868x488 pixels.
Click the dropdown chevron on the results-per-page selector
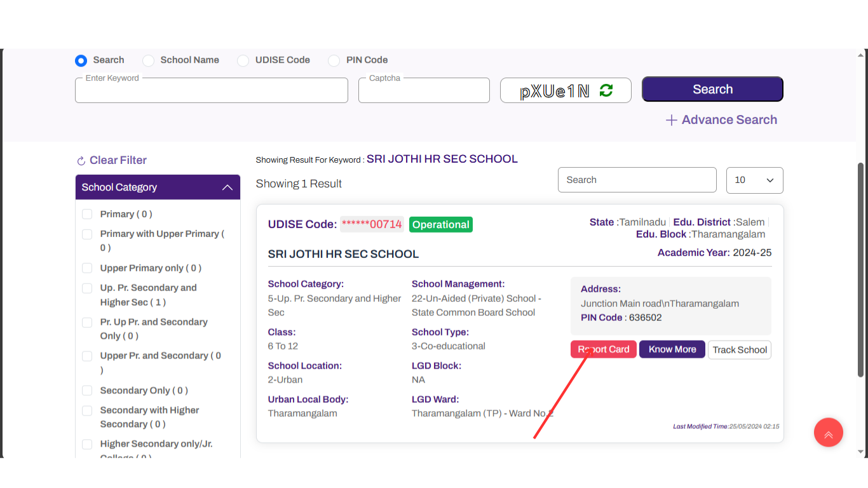(x=770, y=180)
